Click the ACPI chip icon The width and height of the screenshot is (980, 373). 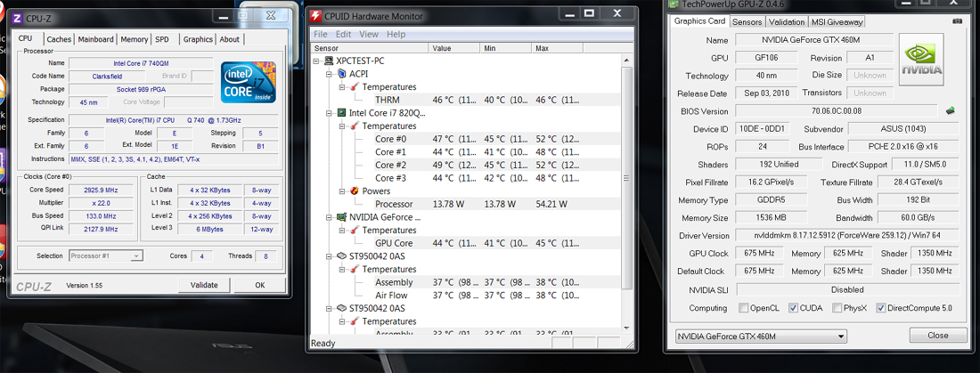click(x=341, y=74)
